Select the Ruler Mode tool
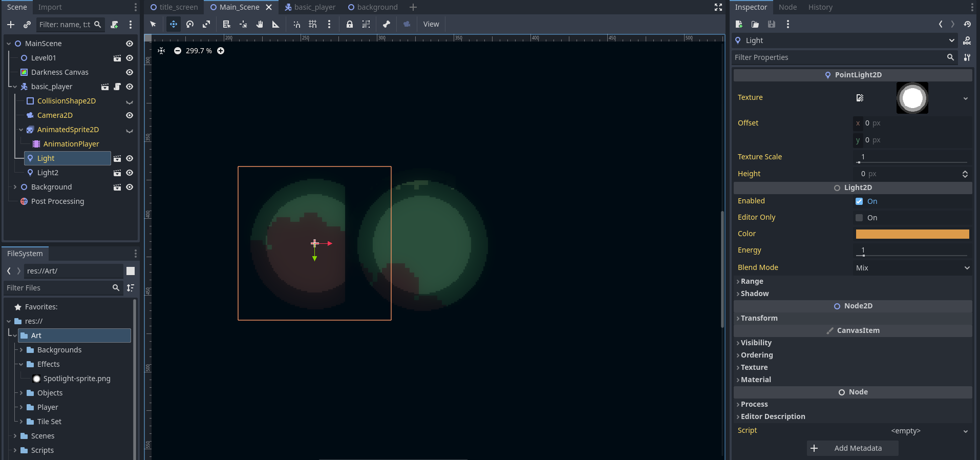 pyautogui.click(x=276, y=24)
